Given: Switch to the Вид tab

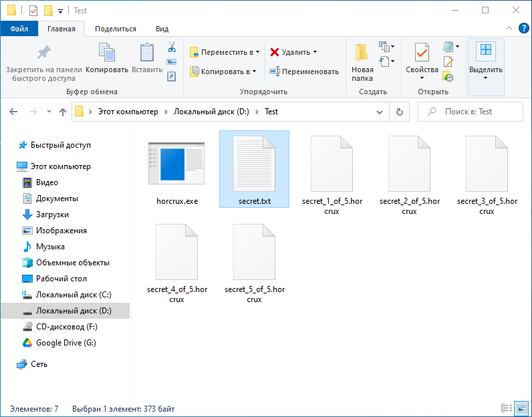Looking at the screenshot, I should pos(162,29).
